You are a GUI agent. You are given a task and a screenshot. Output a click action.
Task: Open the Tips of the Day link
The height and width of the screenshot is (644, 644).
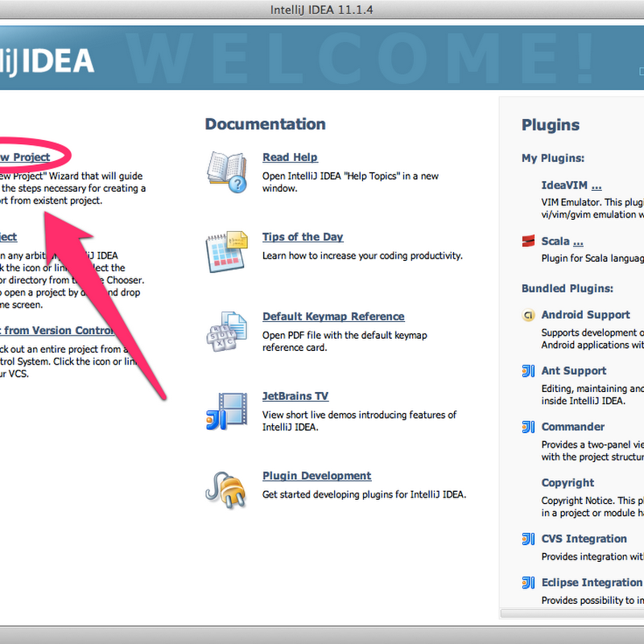click(303, 237)
